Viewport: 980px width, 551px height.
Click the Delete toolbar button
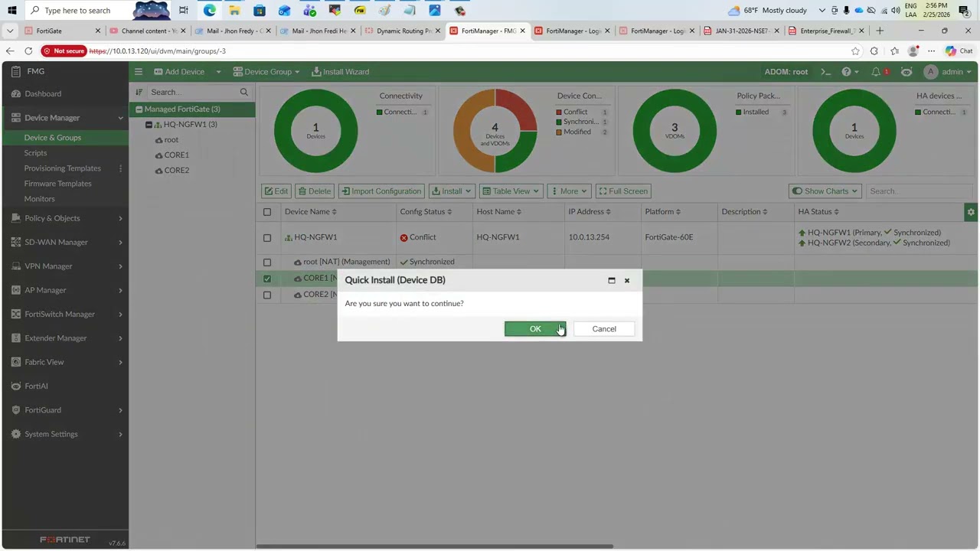click(x=315, y=191)
